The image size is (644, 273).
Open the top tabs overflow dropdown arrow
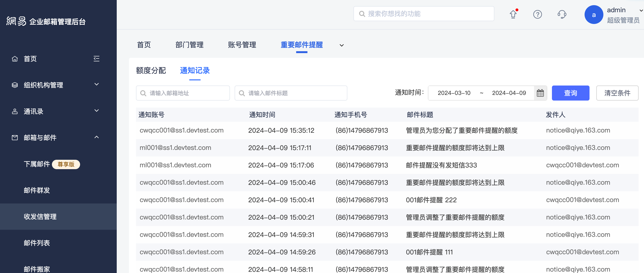pos(341,45)
